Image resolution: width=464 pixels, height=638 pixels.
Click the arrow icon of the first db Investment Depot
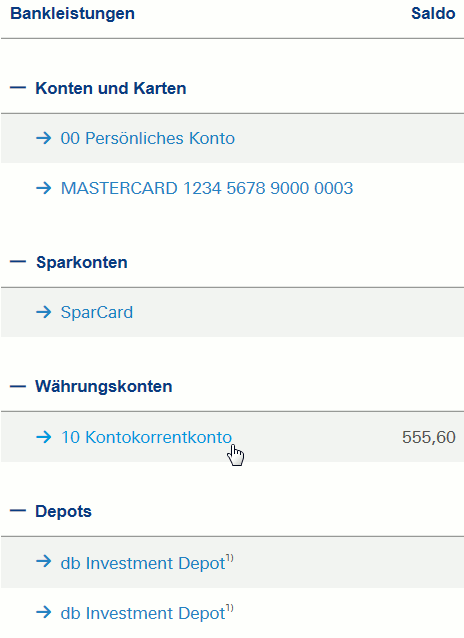click(44, 562)
